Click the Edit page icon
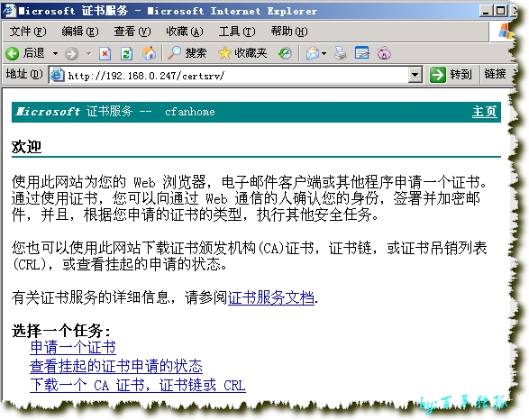Image resolution: width=529 pixels, height=420 pixels. coord(362,53)
